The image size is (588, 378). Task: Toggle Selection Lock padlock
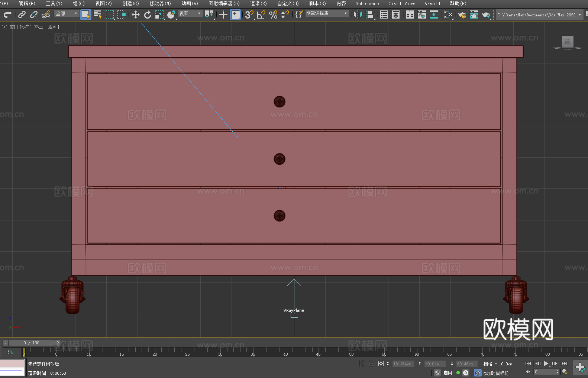tap(371, 364)
